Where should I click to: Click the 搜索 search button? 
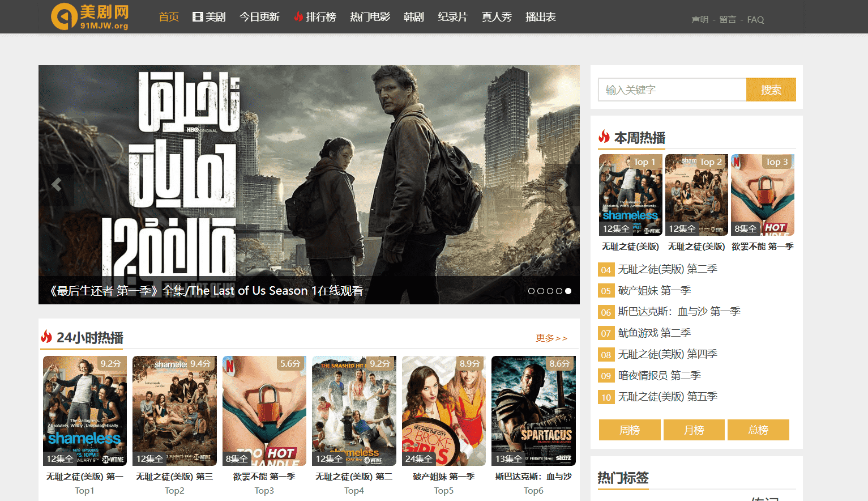click(x=771, y=90)
